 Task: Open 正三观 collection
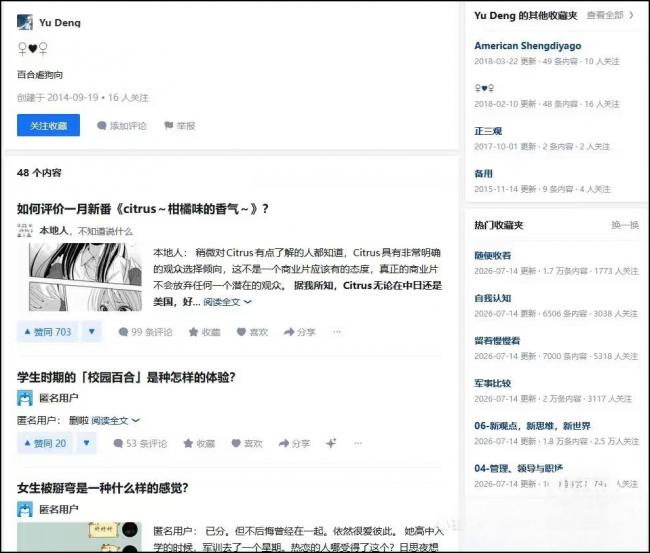coord(488,131)
